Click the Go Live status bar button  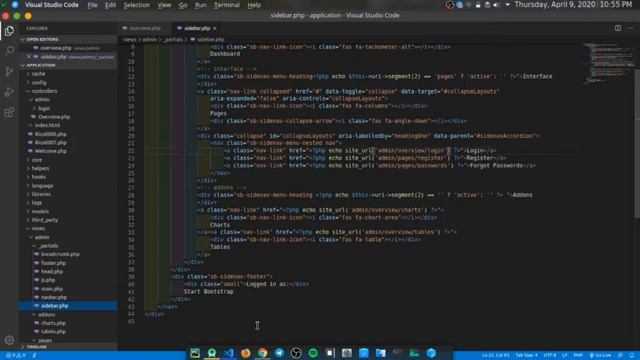pyautogui.click(x=600, y=356)
